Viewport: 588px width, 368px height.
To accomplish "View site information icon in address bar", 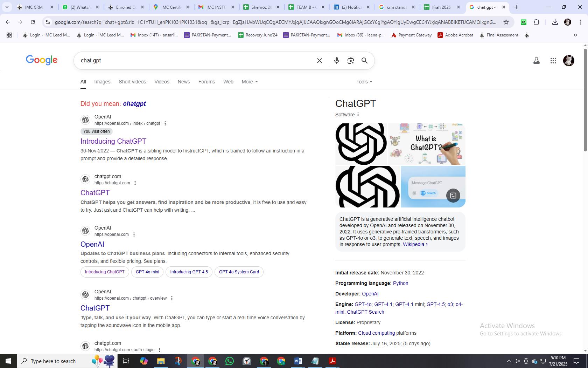I will (x=48, y=22).
